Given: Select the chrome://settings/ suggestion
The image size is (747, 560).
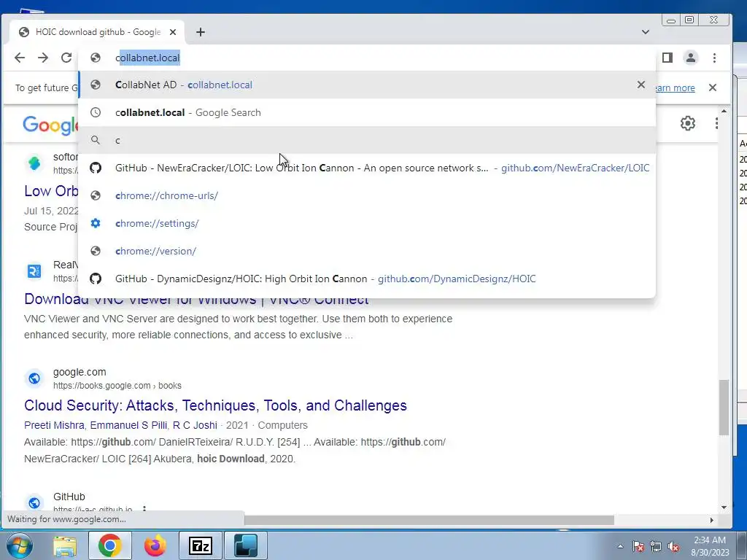Looking at the screenshot, I should (367, 223).
